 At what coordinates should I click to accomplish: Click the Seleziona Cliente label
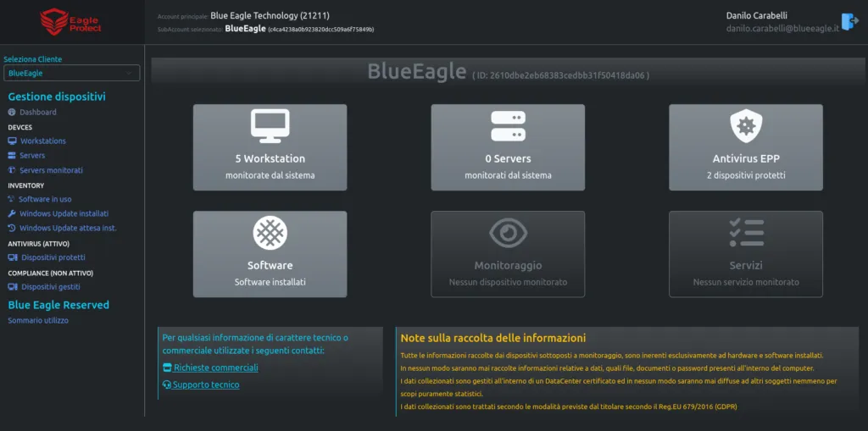33,59
